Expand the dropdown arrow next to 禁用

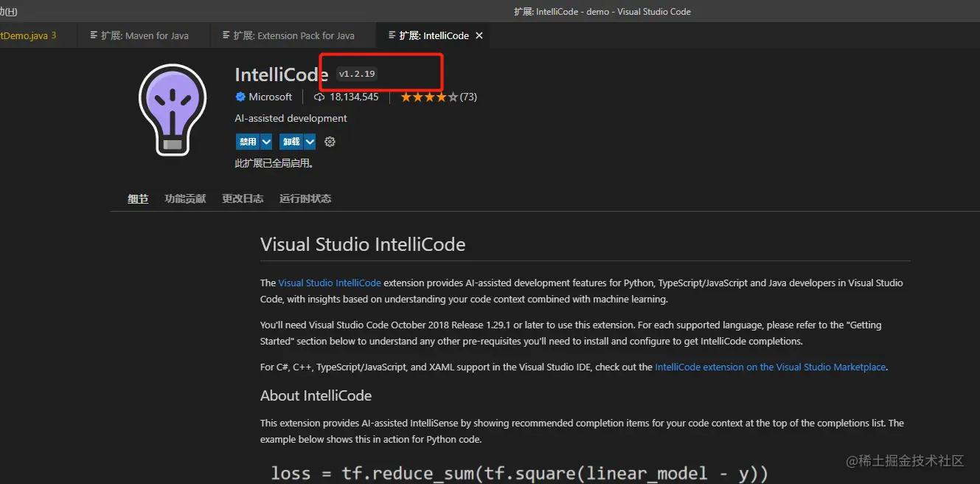point(266,142)
